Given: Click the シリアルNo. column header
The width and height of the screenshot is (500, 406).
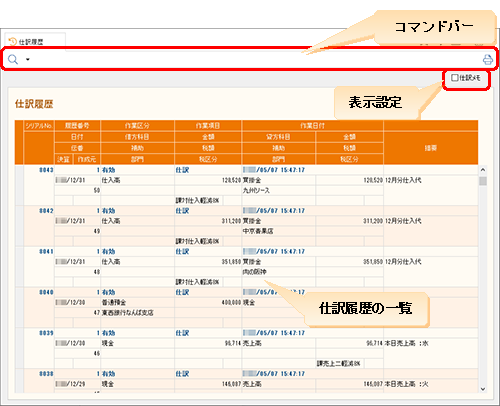Looking at the screenshot, I should (x=39, y=126).
